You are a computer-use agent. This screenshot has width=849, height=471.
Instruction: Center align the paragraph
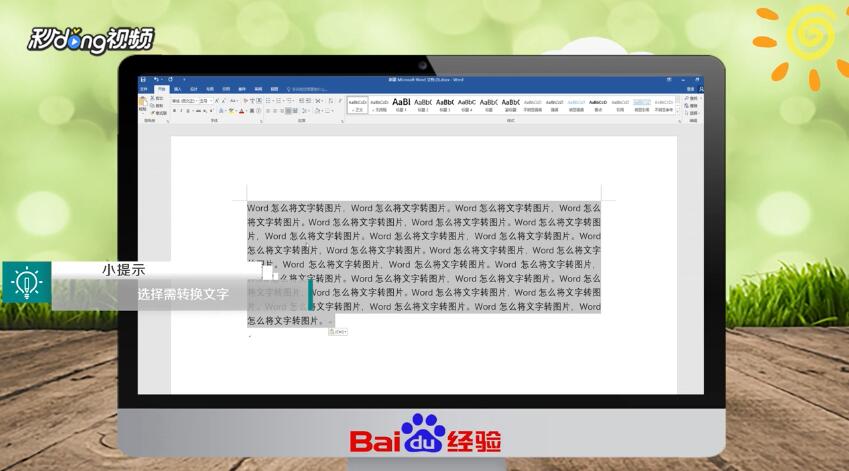[275, 111]
